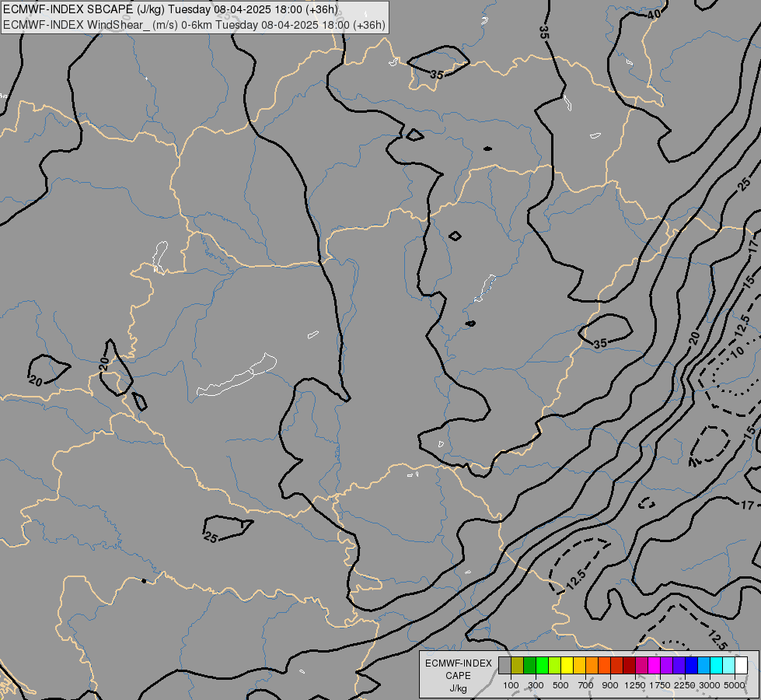
Task: Pick the pale cyan legend swatch
Action: [x=728, y=666]
